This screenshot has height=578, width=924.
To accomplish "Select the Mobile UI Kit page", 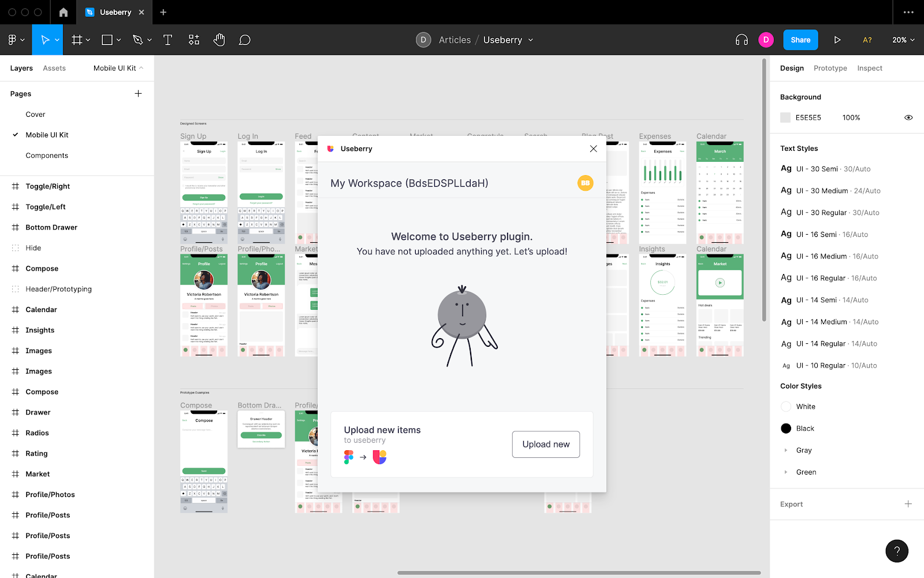I will tap(47, 135).
